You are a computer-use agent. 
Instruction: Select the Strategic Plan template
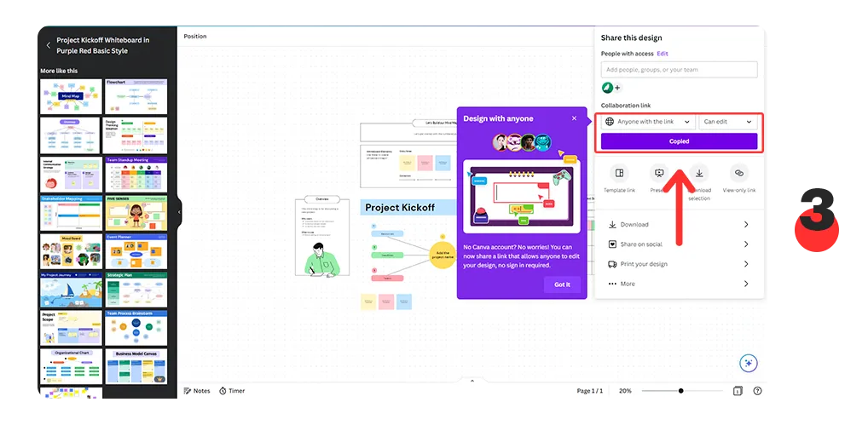[x=136, y=290]
